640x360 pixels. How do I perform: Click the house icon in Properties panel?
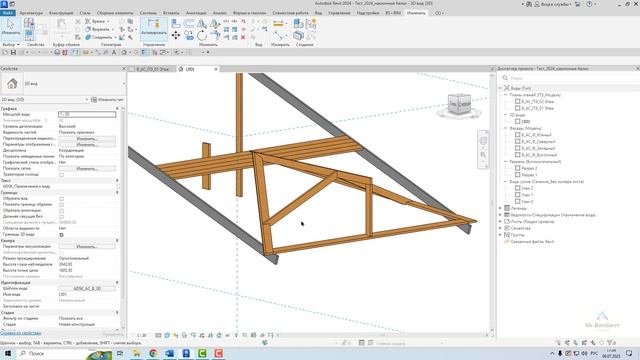click(12, 84)
